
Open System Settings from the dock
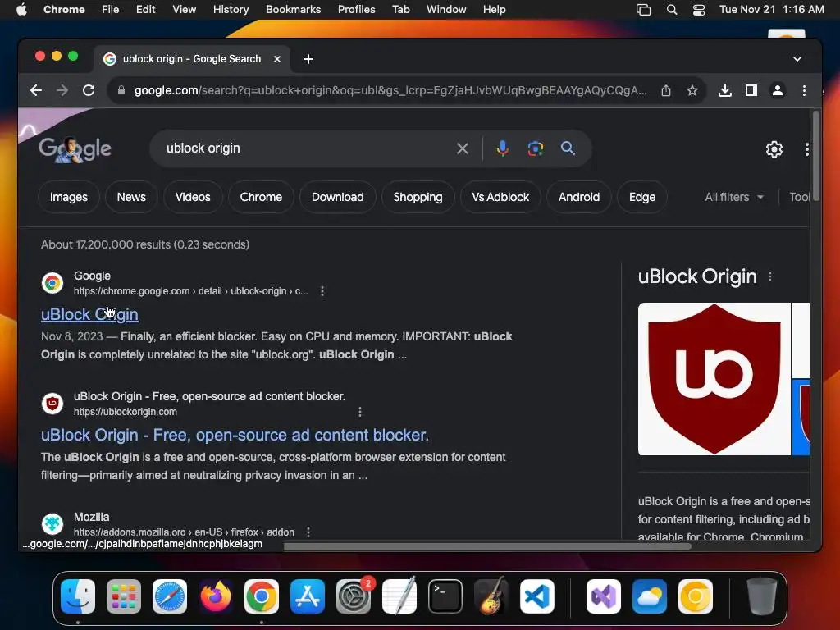coord(354,596)
